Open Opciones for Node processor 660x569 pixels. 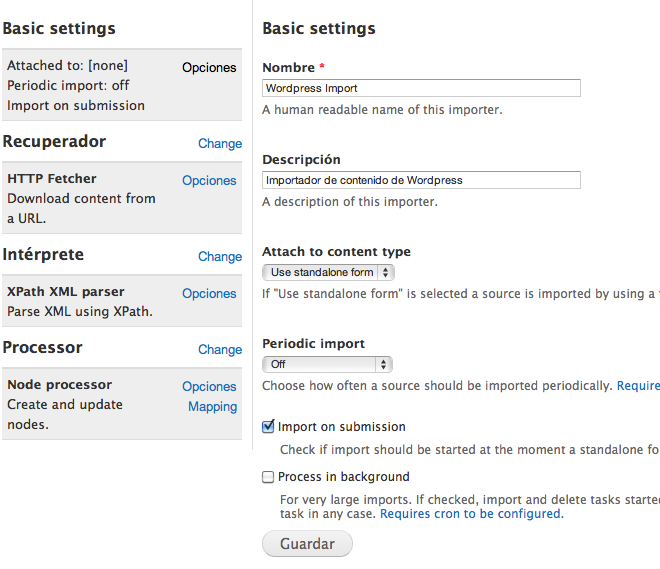click(x=209, y=387)
